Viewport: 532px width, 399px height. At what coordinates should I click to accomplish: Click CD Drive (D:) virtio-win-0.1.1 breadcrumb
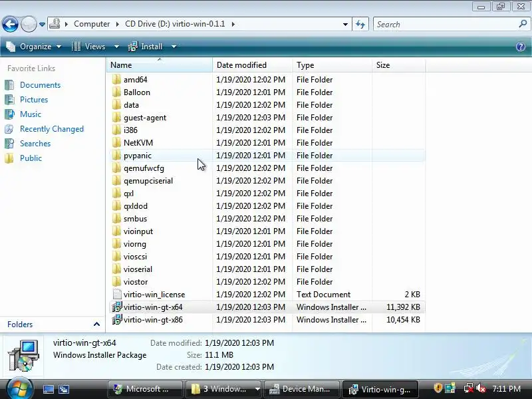175,24
